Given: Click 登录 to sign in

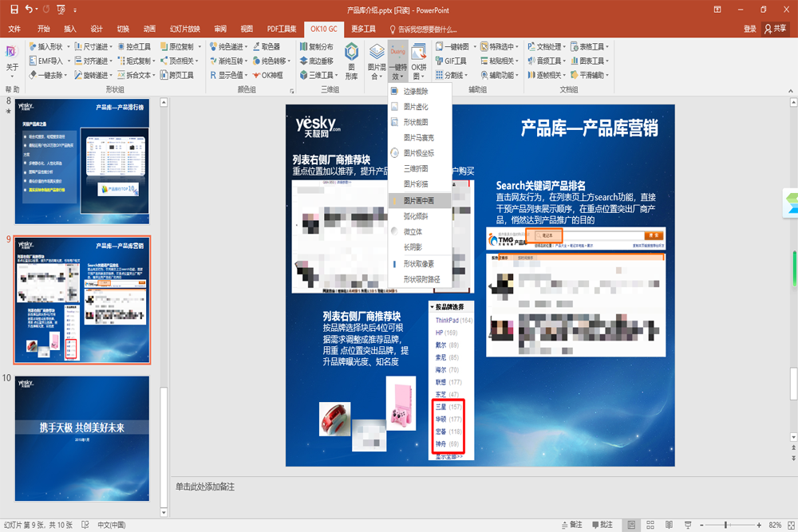Looking at the screenshot, I should (x=749, y=29).
